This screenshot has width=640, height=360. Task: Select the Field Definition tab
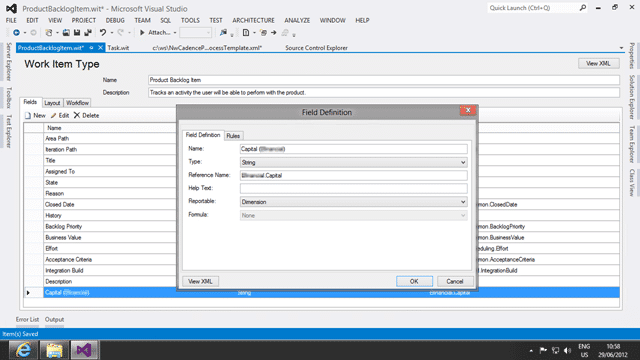click(x=203, y=135)
